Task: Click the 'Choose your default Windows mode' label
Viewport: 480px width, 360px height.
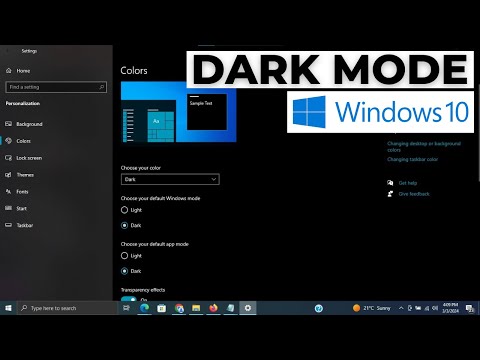Action: coord(160,198)
